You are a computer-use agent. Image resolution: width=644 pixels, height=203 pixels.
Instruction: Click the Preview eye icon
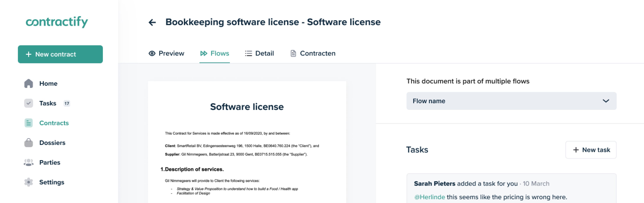152,53
